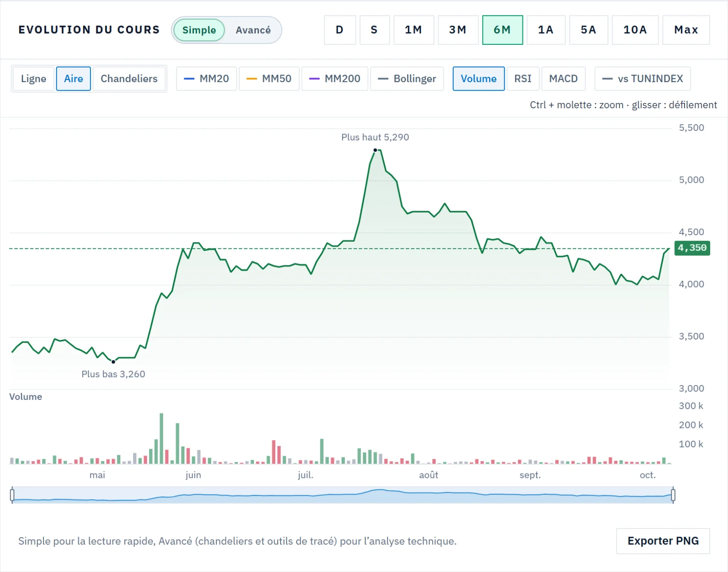The image size is (728, 572).
Task: Click the juil. axis label
Action: click(305, 475)
